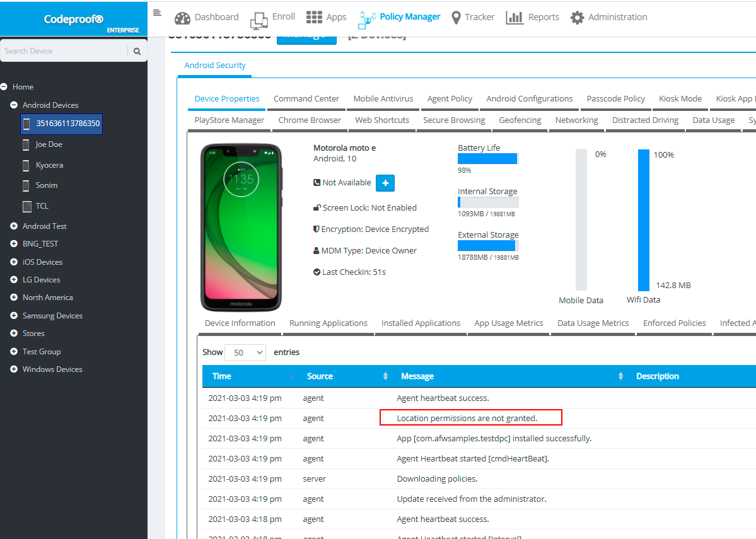Show the App Usage Metrics tab
The width and height of the screenshot is (756, 539).
[x=509, y=323]
